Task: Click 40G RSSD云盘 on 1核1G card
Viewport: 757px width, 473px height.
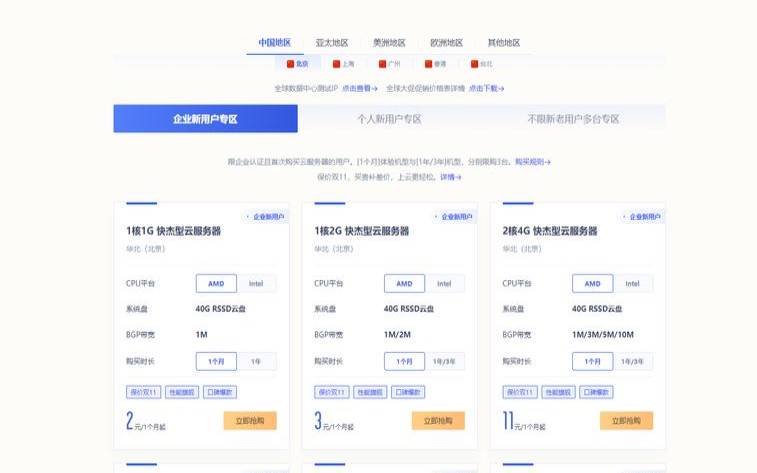Action: (221, 309)
